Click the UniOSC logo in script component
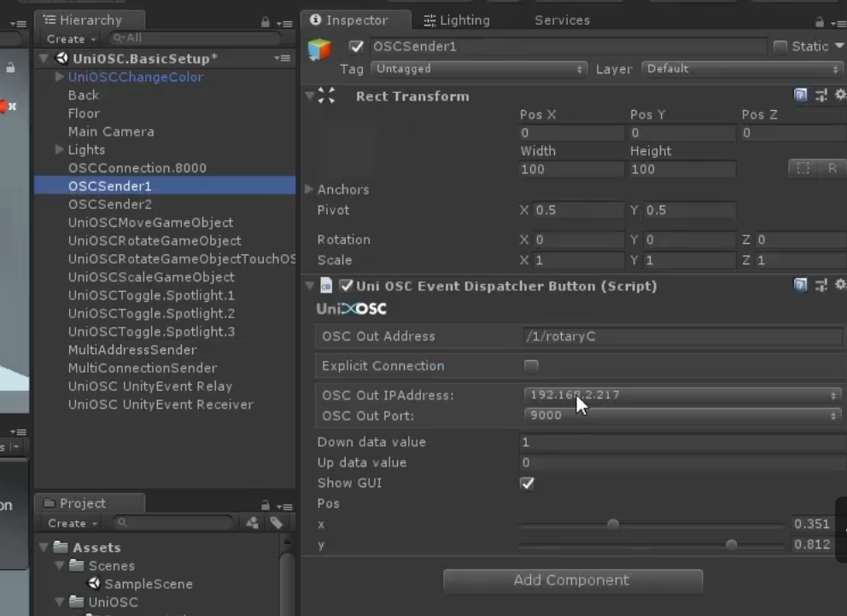Image resolution: width=847 pixels, height=616 pixels. tap(352, 309)
